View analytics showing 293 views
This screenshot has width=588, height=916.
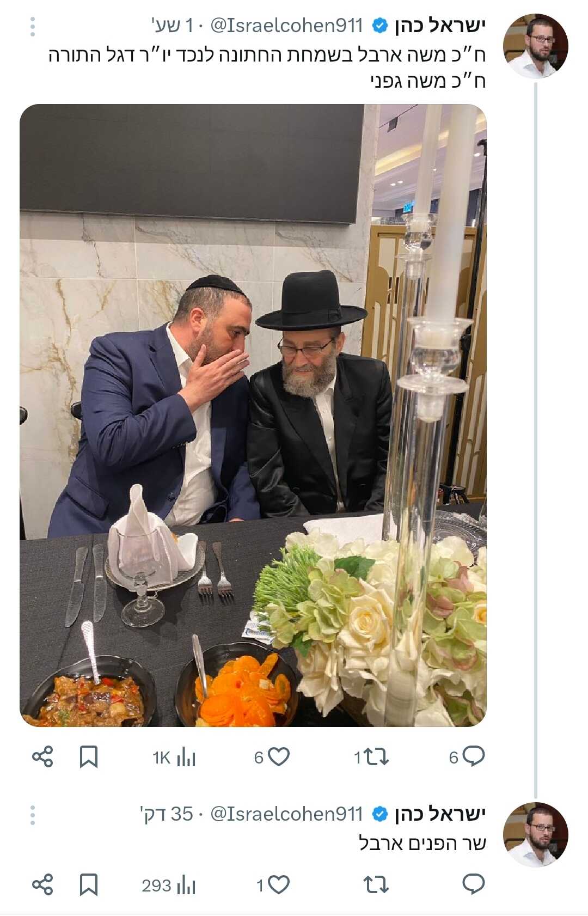(169, 885)
